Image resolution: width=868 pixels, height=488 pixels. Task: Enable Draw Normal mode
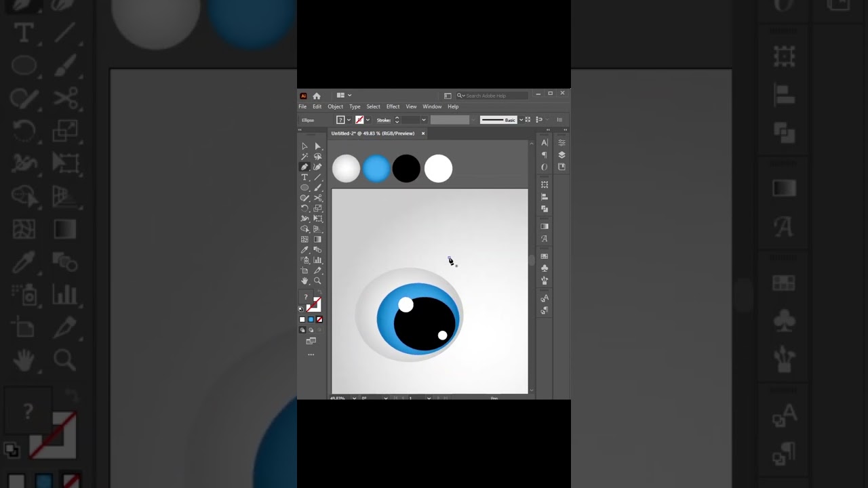tap(302, 330)
